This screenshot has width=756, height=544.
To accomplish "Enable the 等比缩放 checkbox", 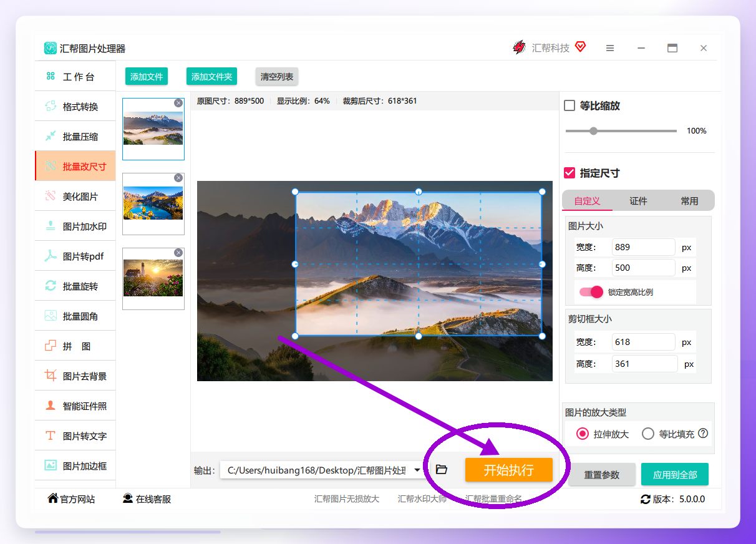I will pyautogui.click(x=569, y=105).
